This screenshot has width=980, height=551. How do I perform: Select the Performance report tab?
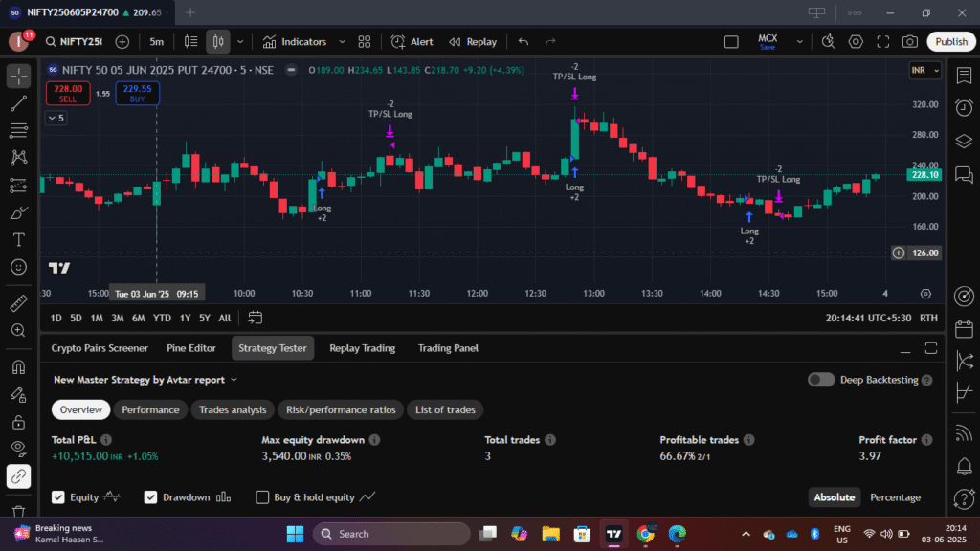[x=150, y=409]
